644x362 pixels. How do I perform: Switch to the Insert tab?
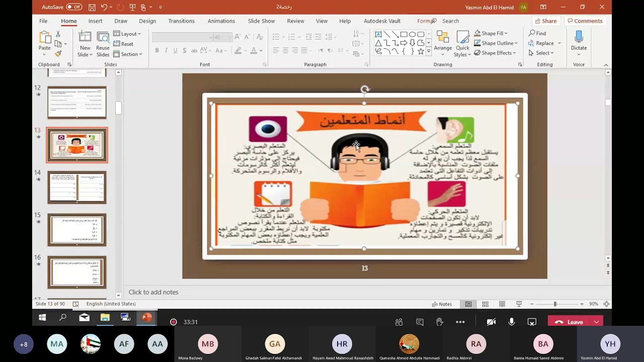(95, 21)
